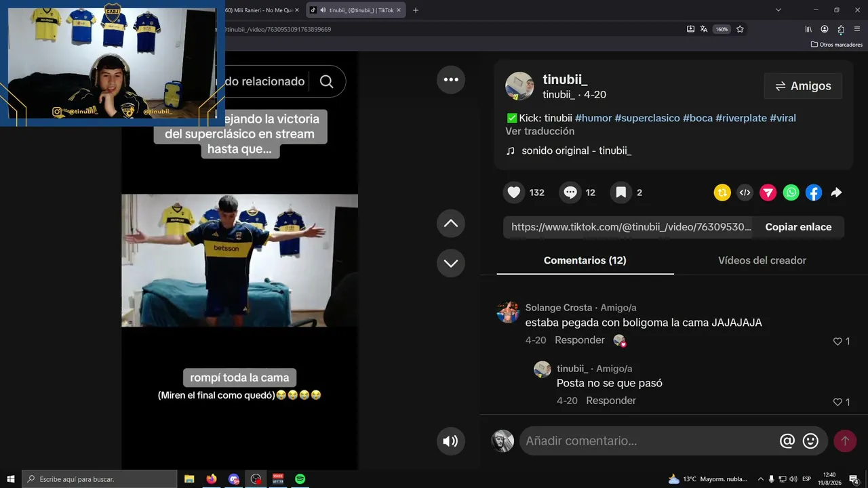
Task: Click Ver traducción link
Action: pyautogui.click(x=540, y=131)
